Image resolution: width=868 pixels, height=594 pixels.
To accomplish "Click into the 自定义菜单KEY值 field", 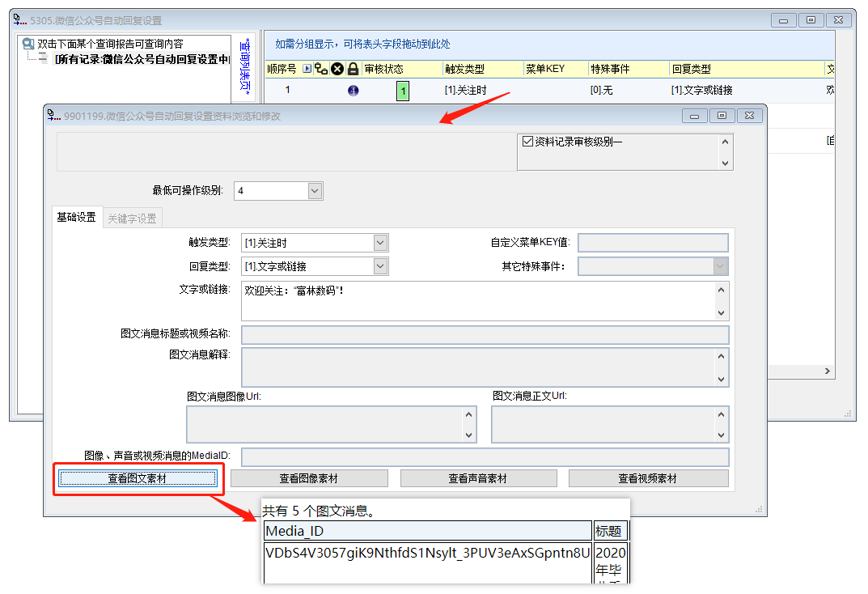I will point(653,243).
